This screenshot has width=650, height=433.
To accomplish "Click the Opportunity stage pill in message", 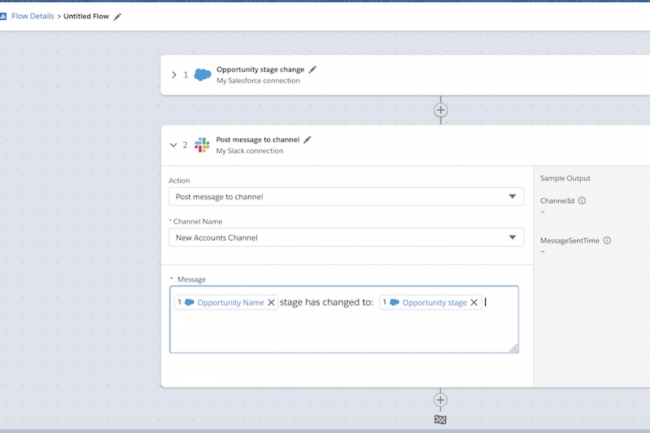I will [x=430, y=302].
